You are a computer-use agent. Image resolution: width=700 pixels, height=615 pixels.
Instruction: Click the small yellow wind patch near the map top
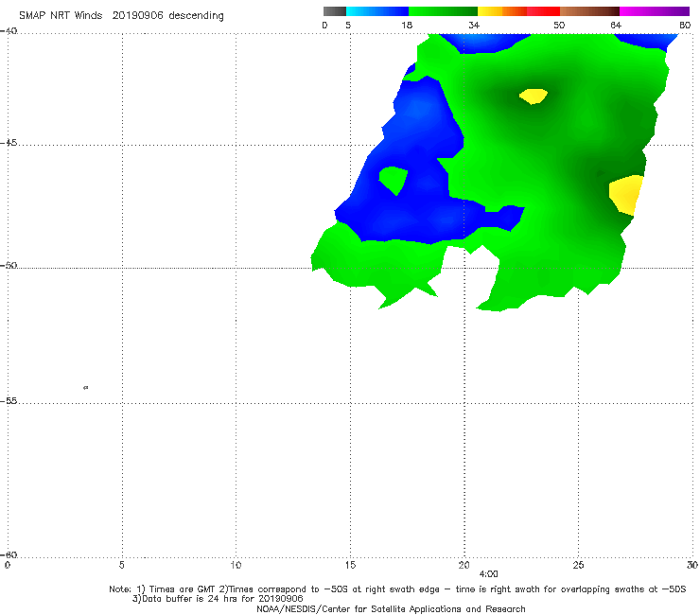pos(534,96)
